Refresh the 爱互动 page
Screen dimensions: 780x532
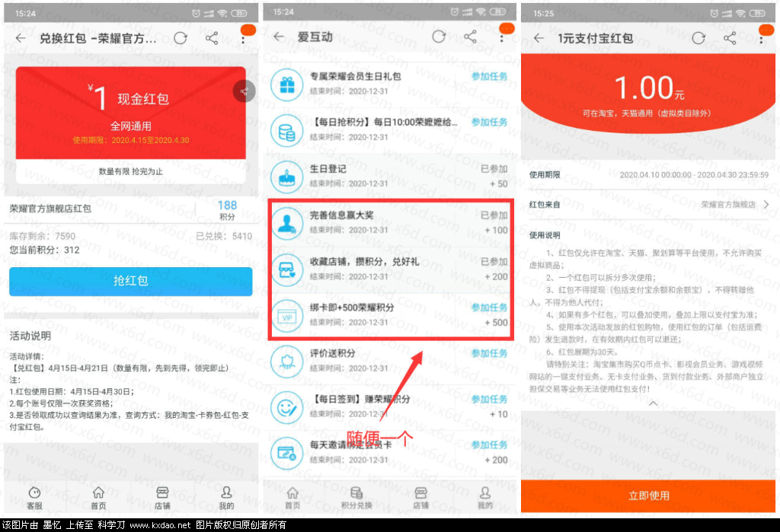[x=439, y=37]
